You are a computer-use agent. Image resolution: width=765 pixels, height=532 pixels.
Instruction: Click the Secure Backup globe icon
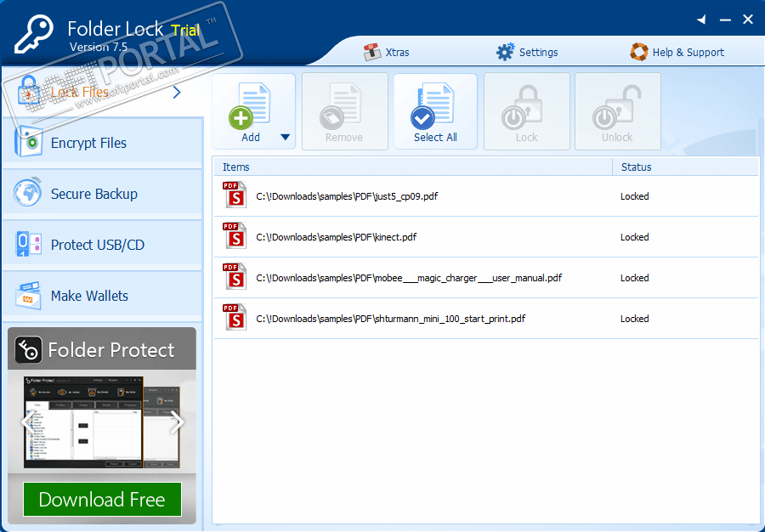coord(28,193)
